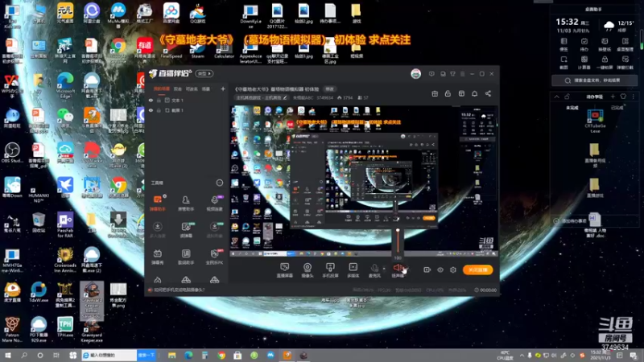644x362 pixels.
Task: Edit the stream category with the pencil icon
Action: 285,97
